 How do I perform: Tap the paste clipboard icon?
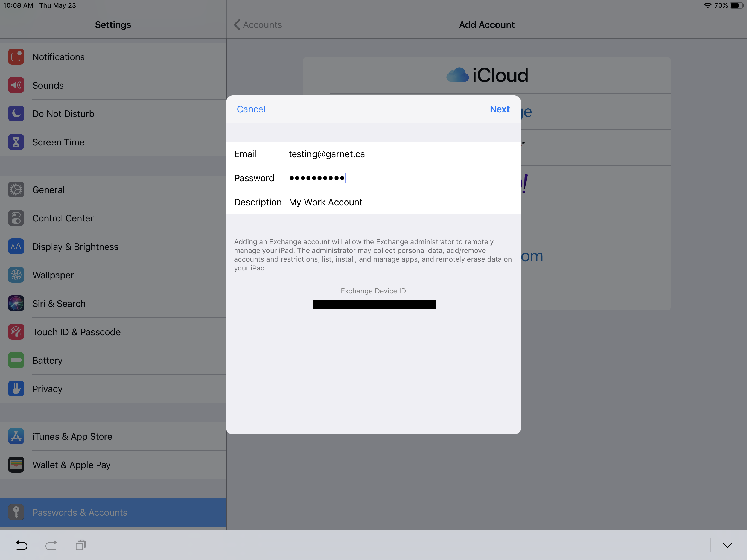click(x=80, y=545)
